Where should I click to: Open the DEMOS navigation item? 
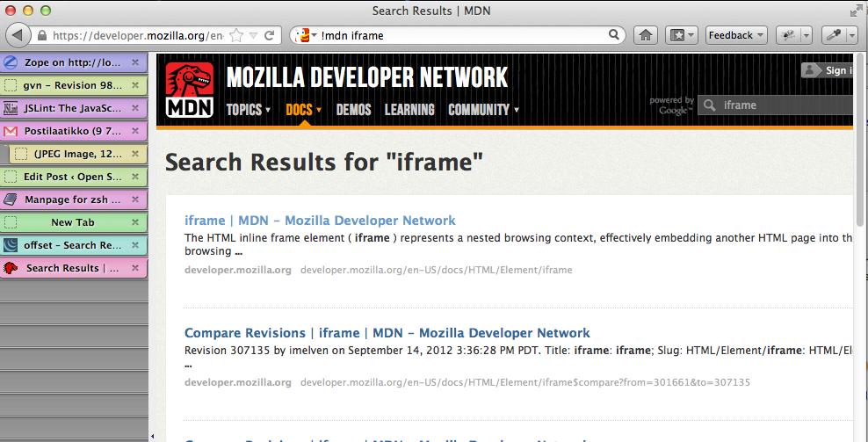click(x=354, y=110)
